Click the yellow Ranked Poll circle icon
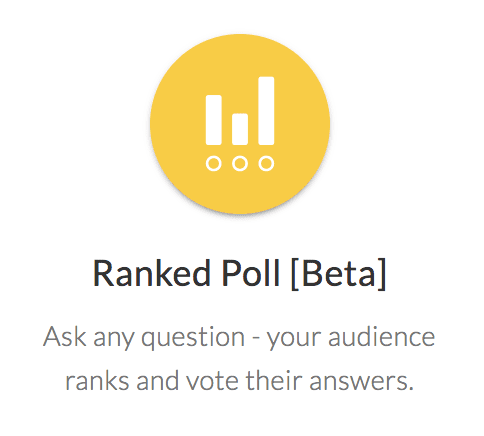The image size is (484, 436). [240, 124]
